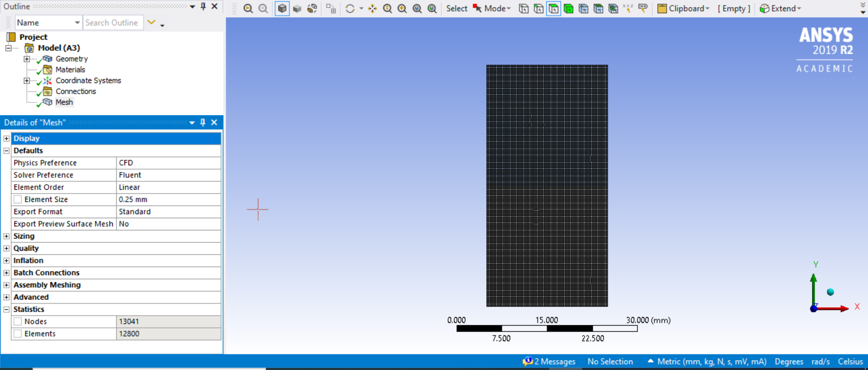Open the Name filter combo box
Viewport: 868px width, 370px height.
point(48,23)
